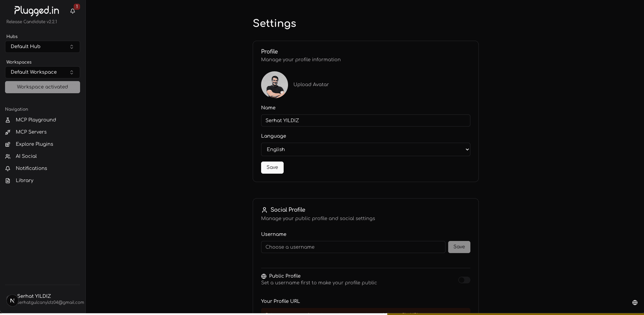The width and height of the screenshot is (644, 315).
Task: Click the Save button next to Username
Action: pyautogui.click(x=459, y=247)
